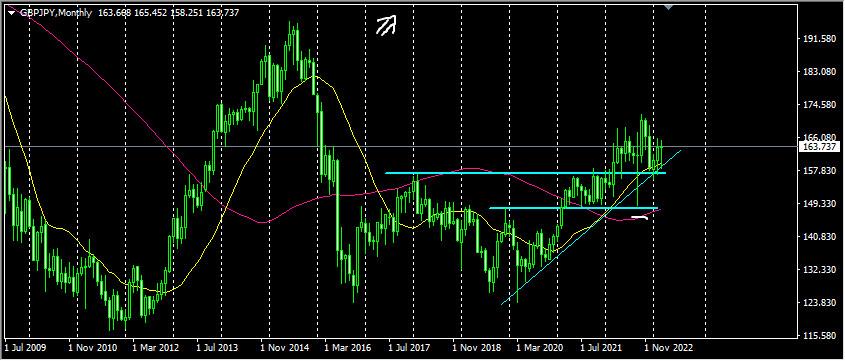Select the lower cyan horizontal line
The width and height of the screenshot is (845, 361).
pyautogui.click(x=574, y=207)
